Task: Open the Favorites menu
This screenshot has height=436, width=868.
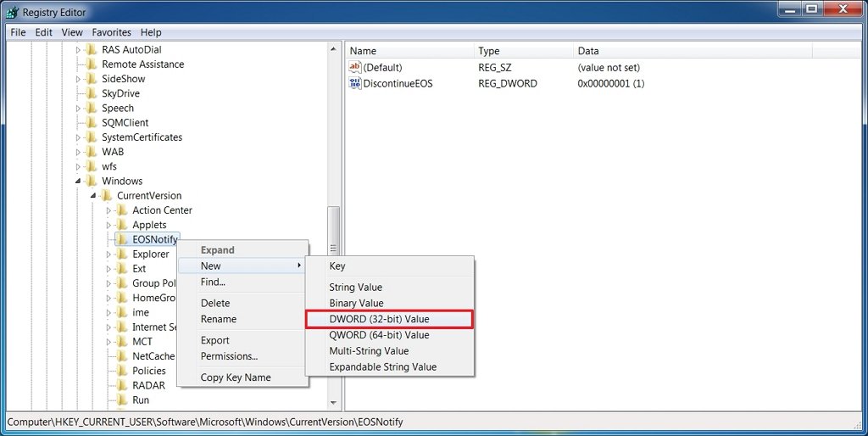Action: 111,32
